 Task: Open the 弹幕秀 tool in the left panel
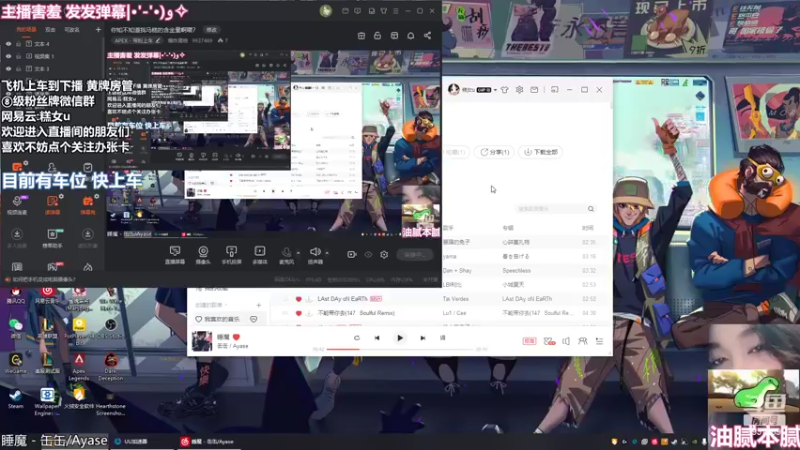click(88, 205)
